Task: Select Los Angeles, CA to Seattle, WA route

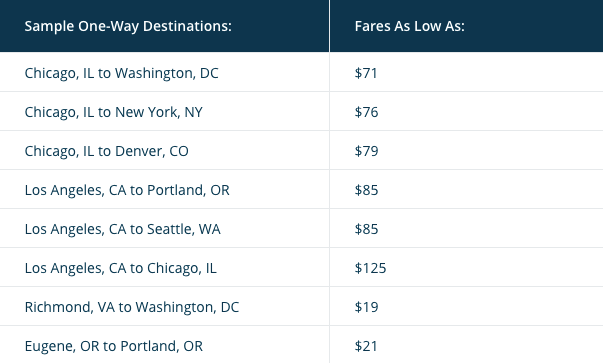Action: pos(123,229)
